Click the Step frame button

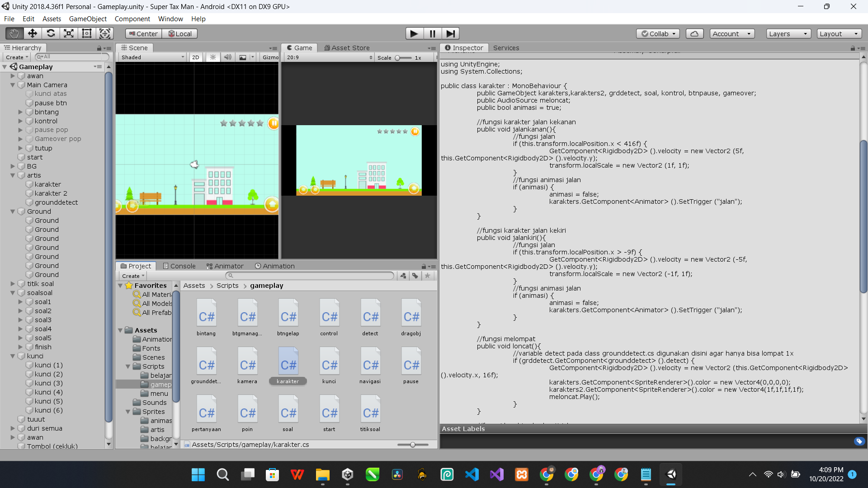coord(450,33)
